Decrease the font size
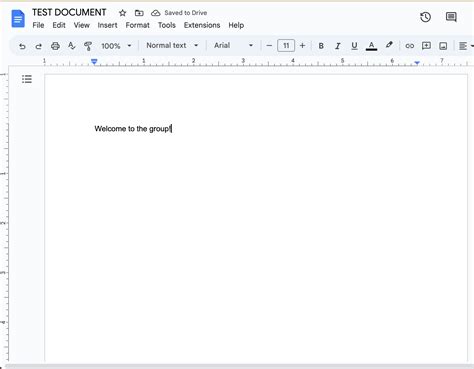 click(x=269, y=46)
